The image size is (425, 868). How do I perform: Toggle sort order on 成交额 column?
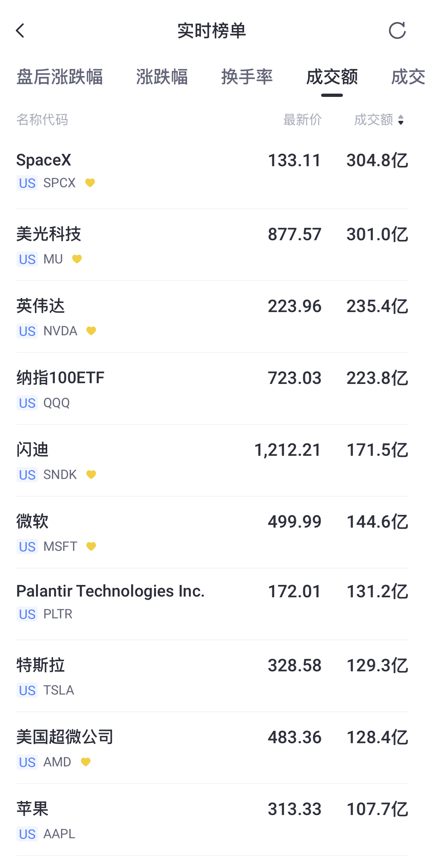pyautogui.click(x=379, y=120)
